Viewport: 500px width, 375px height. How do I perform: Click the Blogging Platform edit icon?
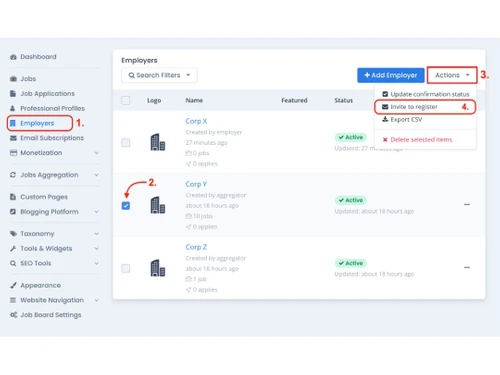click(13, 212)
